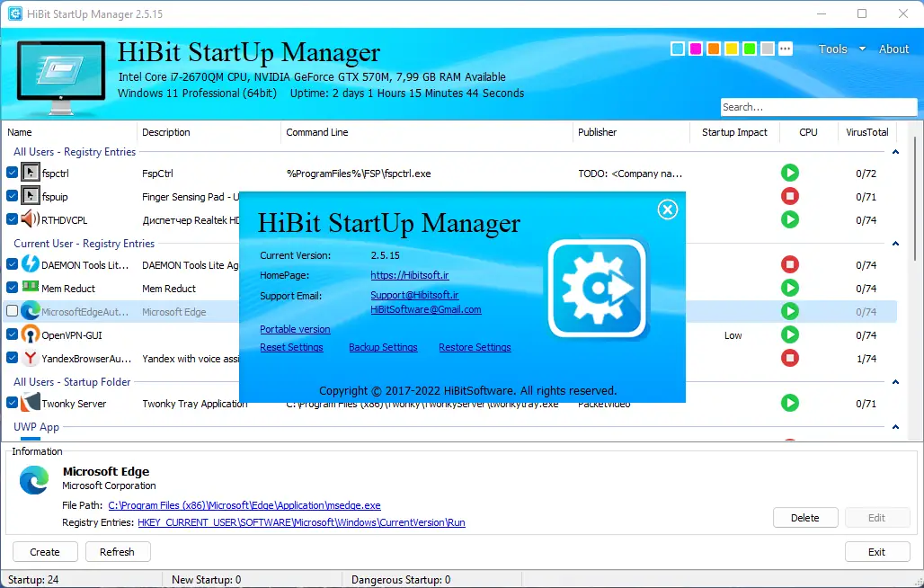Close the About dialog with X
Screen dimensions: 924x588
click(667, 209)
